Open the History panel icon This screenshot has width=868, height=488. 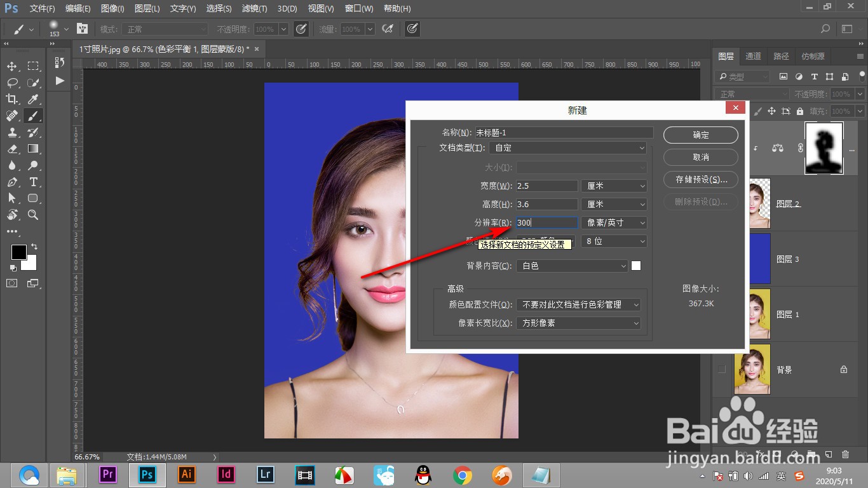(x=60, y=62)
